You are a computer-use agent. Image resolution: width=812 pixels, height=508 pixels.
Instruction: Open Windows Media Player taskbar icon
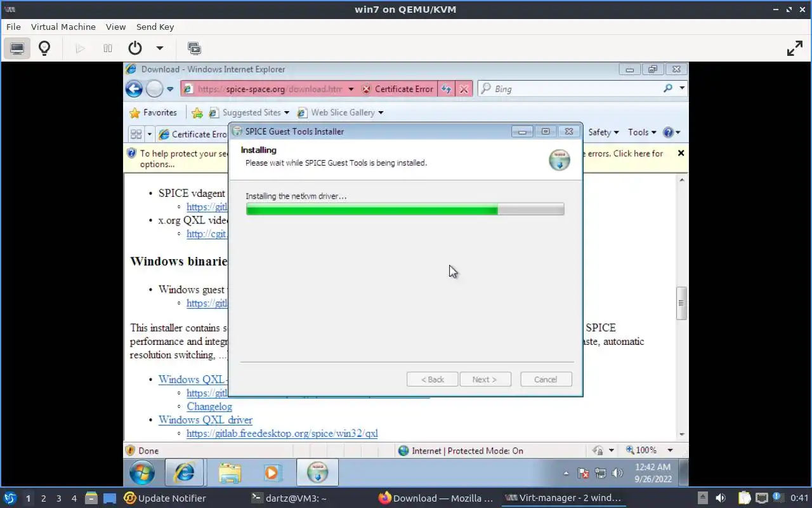(x=272, y=473)
